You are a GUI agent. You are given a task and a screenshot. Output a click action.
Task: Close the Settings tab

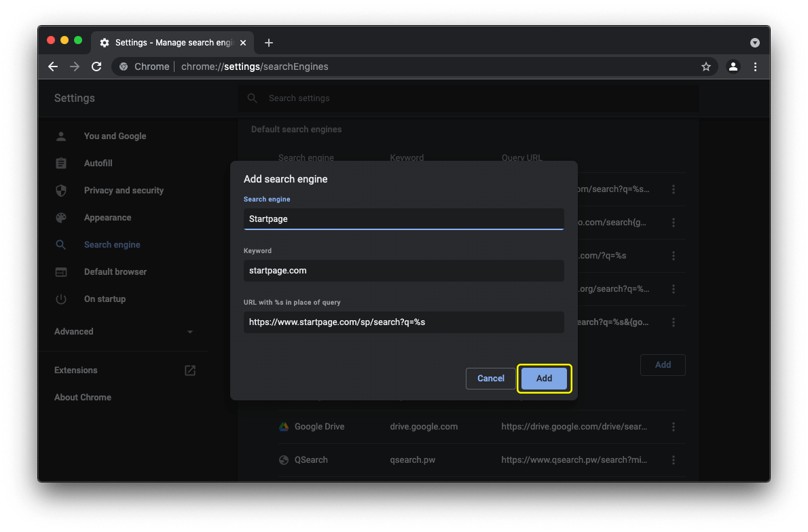pyautogui.click(x=242, y=43)
